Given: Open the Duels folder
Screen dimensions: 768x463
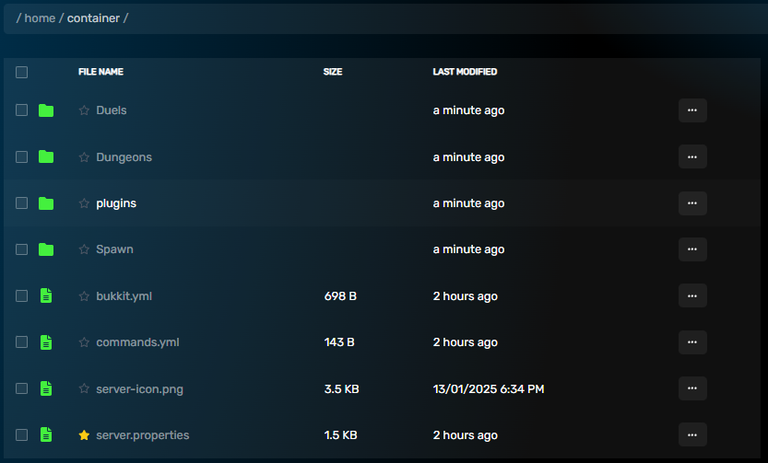Looking at the screenshot, I should pyautogui.click(x=111, y=110).
